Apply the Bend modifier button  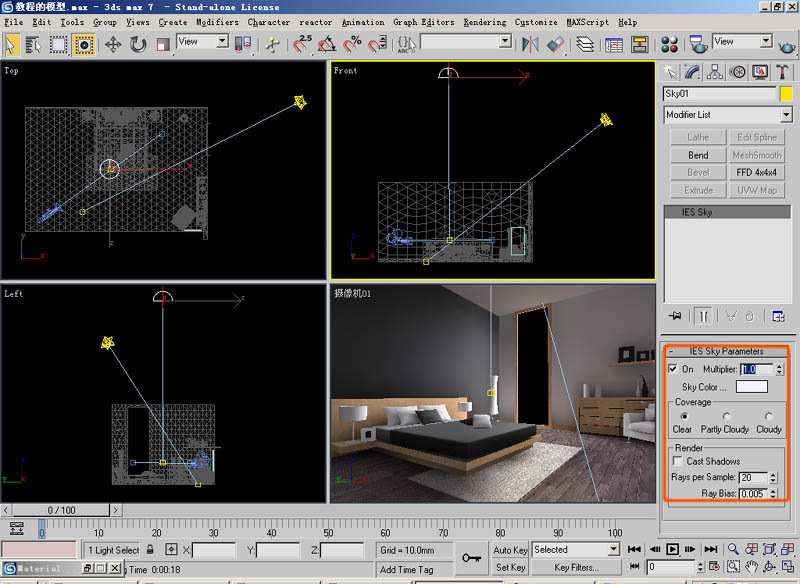click(698, 155)
